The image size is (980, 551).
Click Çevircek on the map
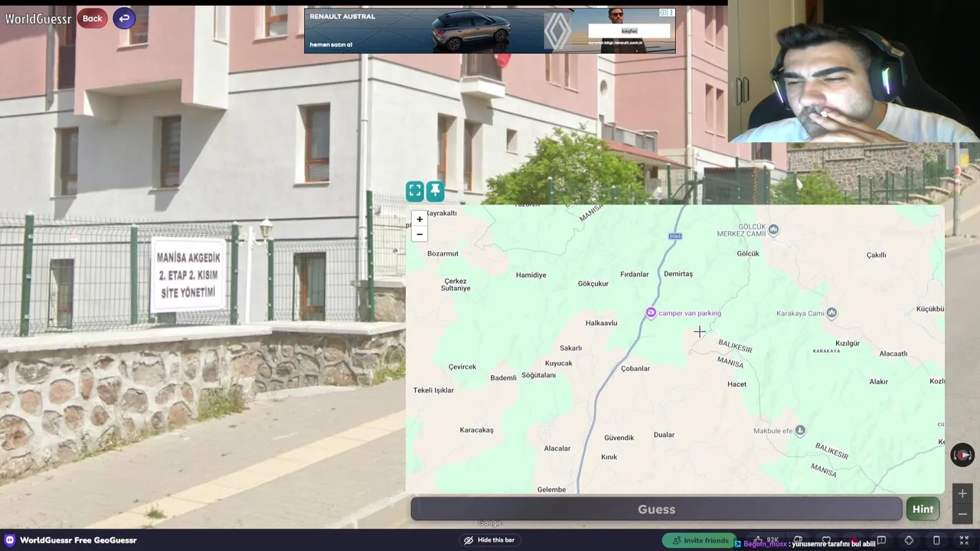click(462, 367)
